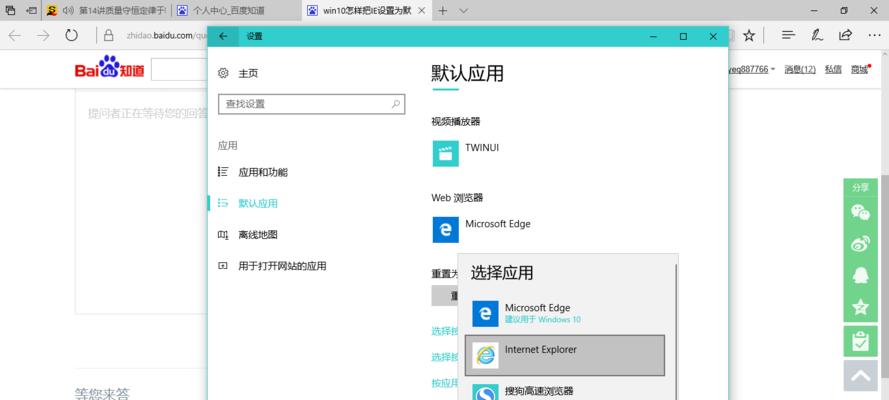Share to WeChat via the green sidebar
889x400 pixels.
[x=861, y=212]
